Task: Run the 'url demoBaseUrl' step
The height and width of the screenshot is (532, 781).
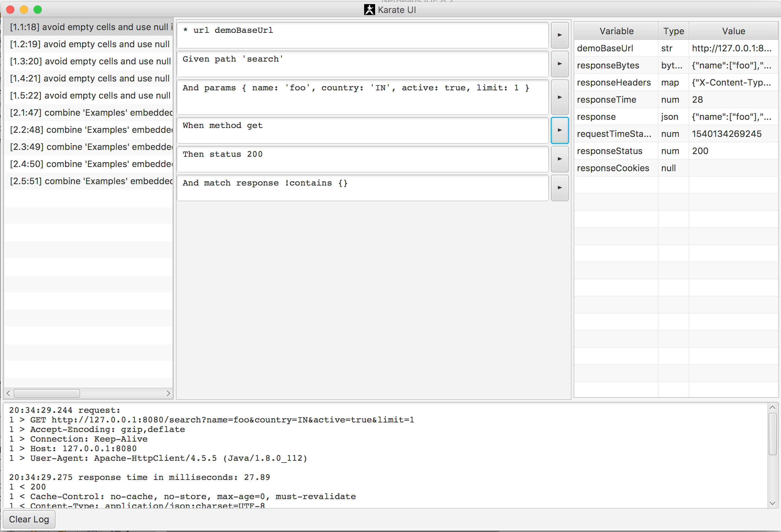Action: 560,35
